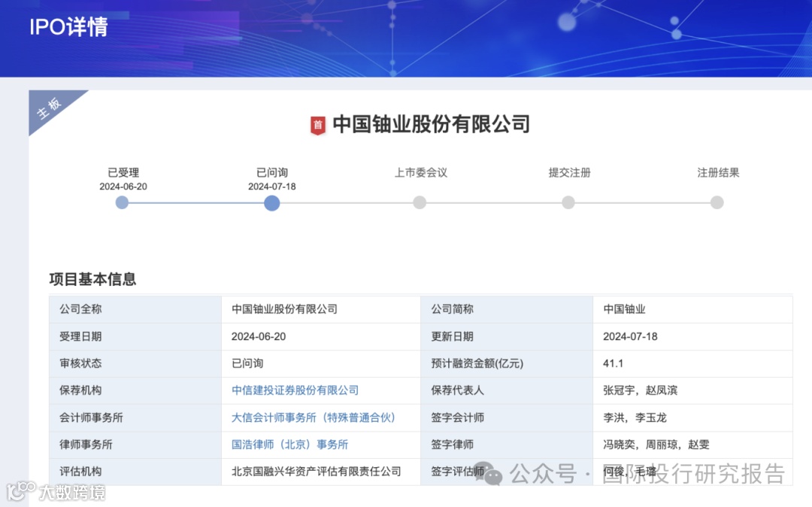Screen dimensions: 812x507
Task: Click the 保荐机构 label cell
Action: [135, 390]
